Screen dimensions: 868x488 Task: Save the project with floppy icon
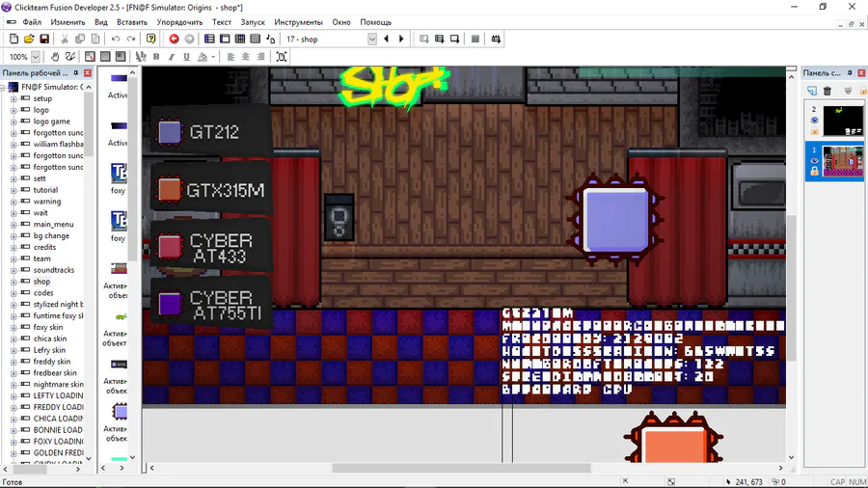pyautogui.click(x=44, y=39)
